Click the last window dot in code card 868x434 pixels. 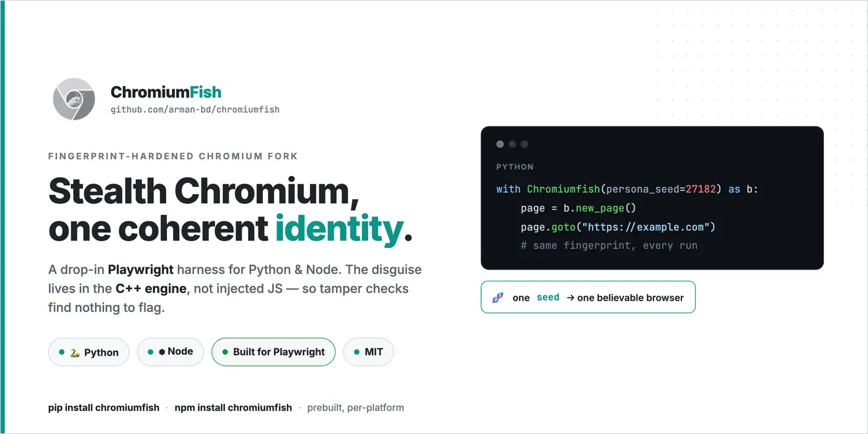[525, 144]
